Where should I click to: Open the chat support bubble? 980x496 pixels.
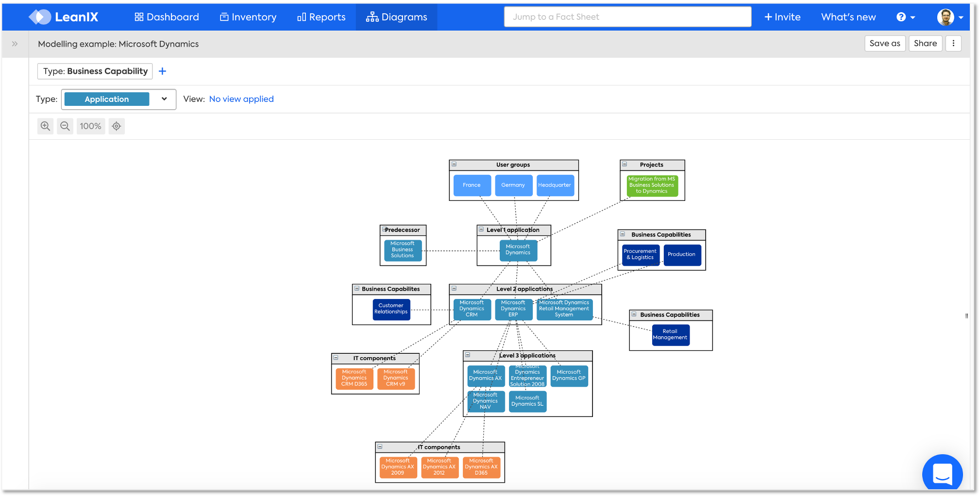pos(943,473)
